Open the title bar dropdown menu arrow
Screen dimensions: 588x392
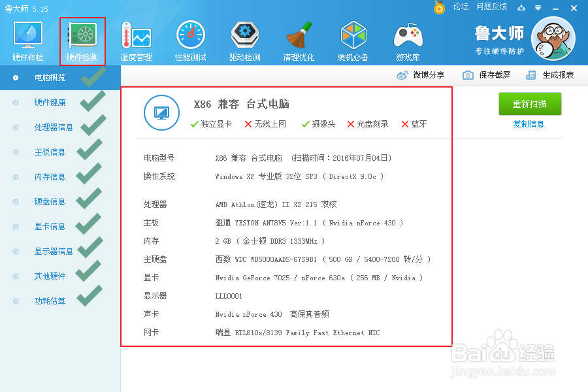pyautogui.click(x=538, y=8)
